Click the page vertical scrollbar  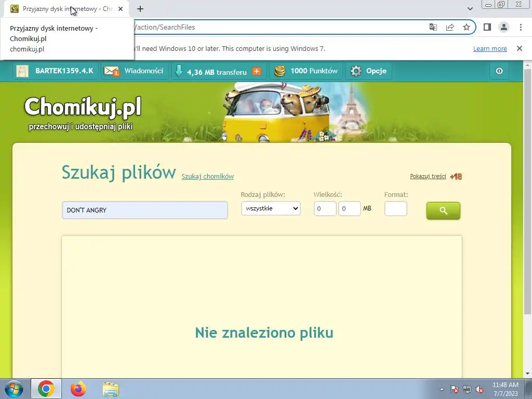click(x=527, y=192)
